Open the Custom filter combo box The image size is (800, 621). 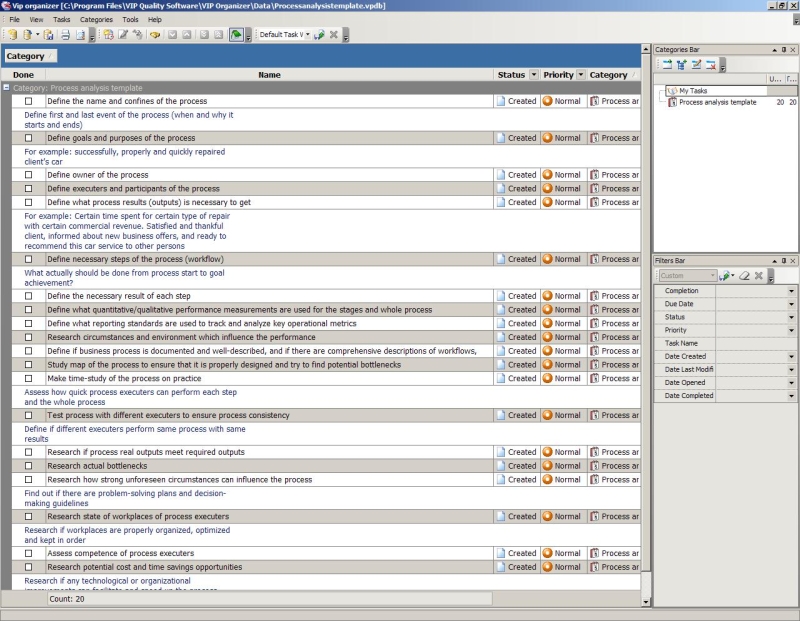tap(687, 276)
